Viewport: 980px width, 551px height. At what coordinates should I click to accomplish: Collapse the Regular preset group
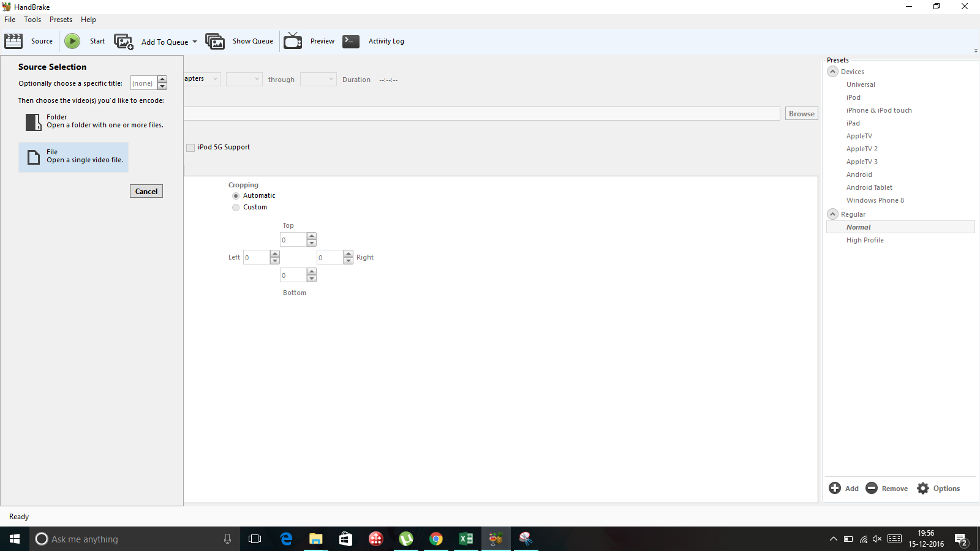pyautogui.click(x=833, y=214)
